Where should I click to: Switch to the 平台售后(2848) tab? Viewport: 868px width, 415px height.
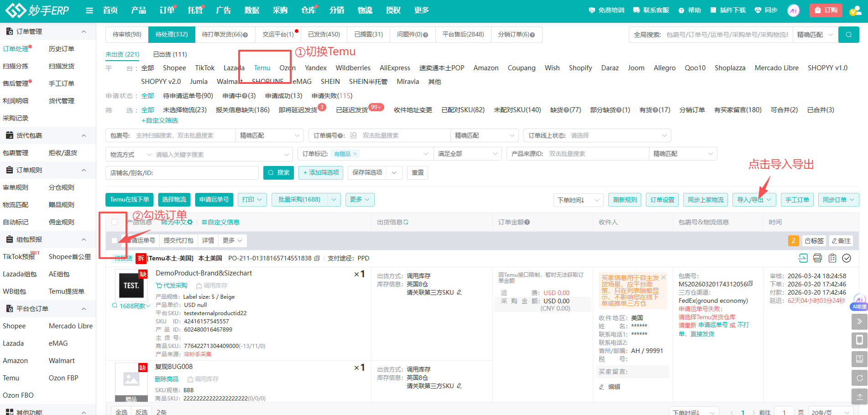click(463, 35)
